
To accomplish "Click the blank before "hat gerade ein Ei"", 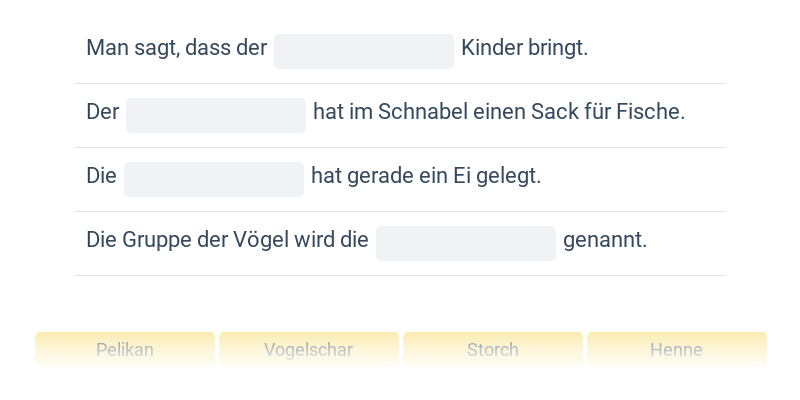I will tap(214, 179).
